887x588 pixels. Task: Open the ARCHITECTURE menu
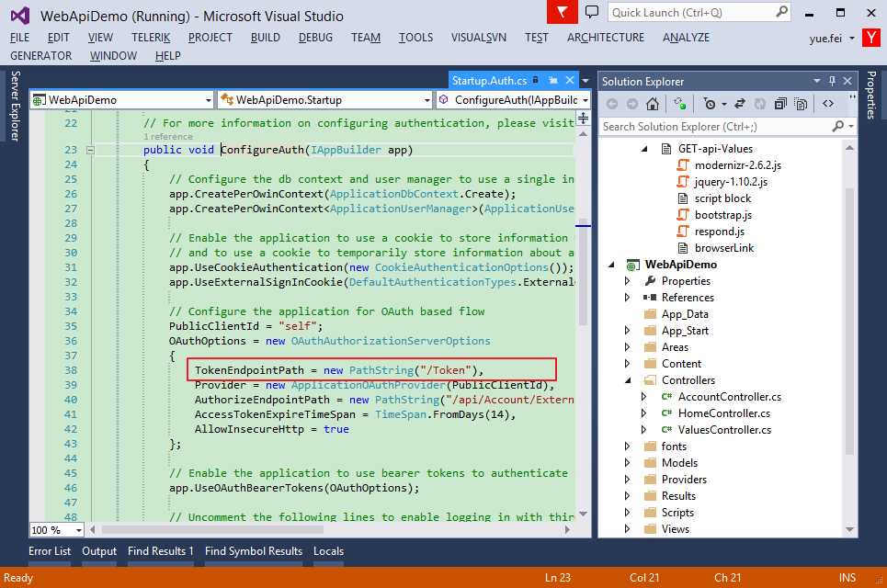tap(606, 38)
